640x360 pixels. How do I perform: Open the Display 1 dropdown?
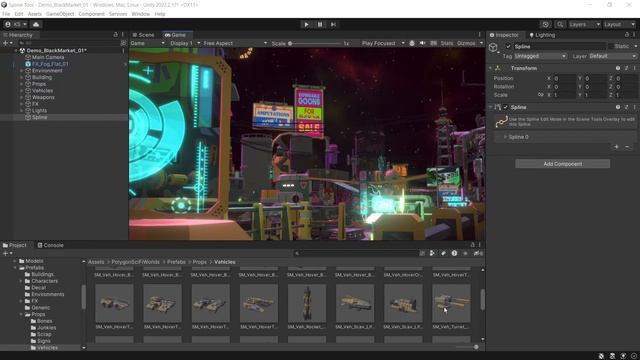pyautogui.click(x=185, y=43)
